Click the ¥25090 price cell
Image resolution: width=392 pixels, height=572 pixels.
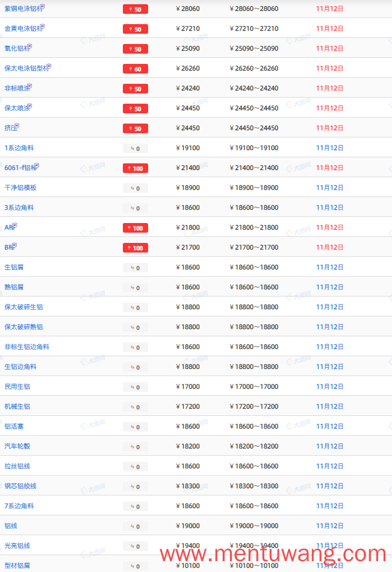coord(188,48)
